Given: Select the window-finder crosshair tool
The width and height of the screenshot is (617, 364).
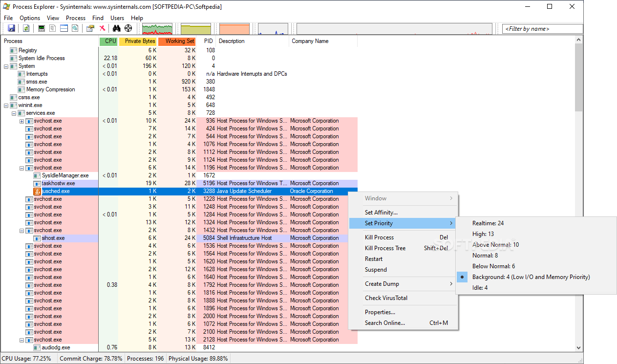Looking at the screenshot, I should [128, 28].
